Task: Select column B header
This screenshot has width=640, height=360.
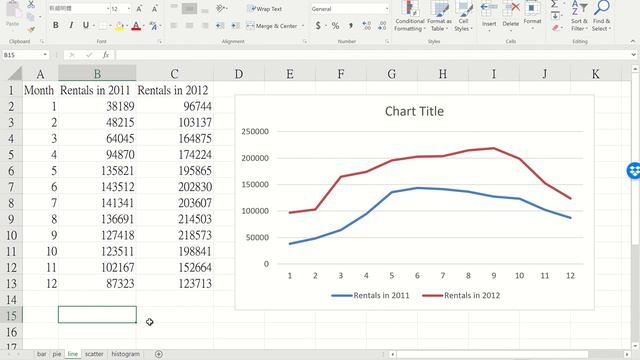Action: (x=97, y=73)
